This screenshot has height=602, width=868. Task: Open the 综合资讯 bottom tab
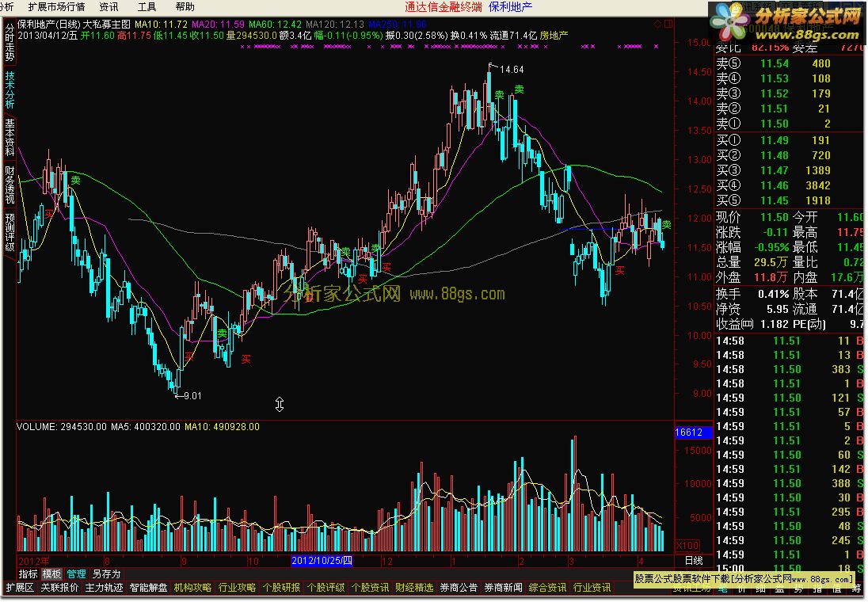pos(547,588)
